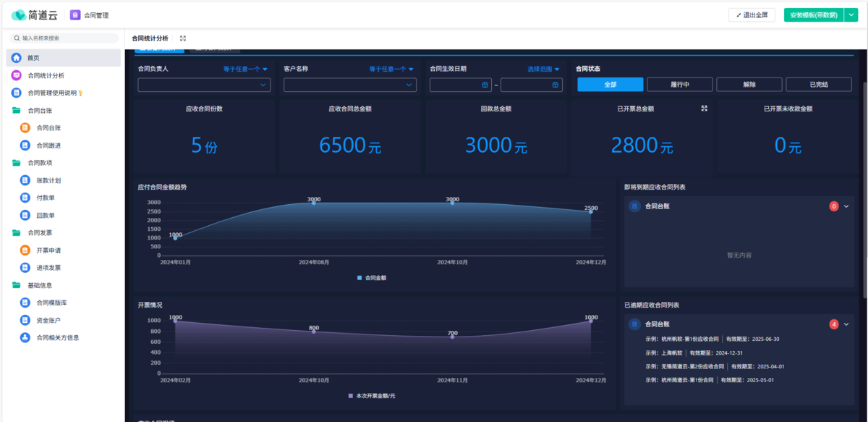Click the fullscreen icon beside 合同统计分析 title

[183, 38]
